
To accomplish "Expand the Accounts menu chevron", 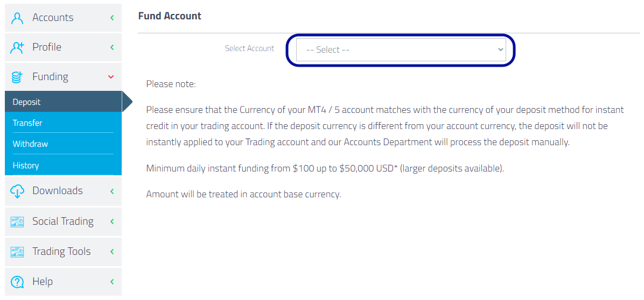I will [111, 18].
